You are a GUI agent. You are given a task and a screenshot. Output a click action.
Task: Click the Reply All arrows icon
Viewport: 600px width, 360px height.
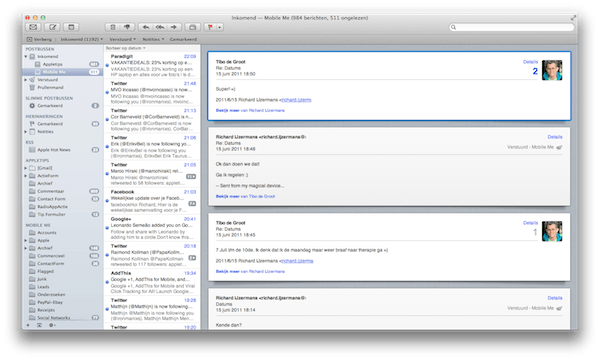tap(160, 27)
